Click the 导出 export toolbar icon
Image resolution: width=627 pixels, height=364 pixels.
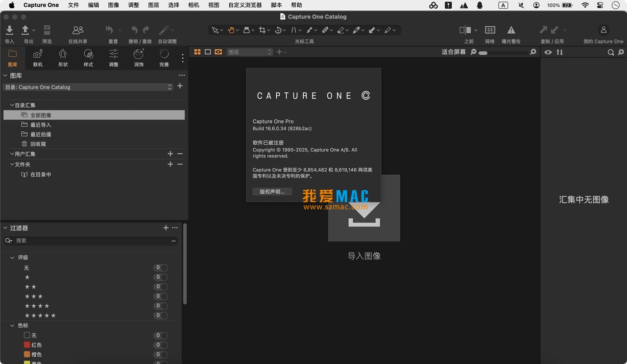pos(25,30)
